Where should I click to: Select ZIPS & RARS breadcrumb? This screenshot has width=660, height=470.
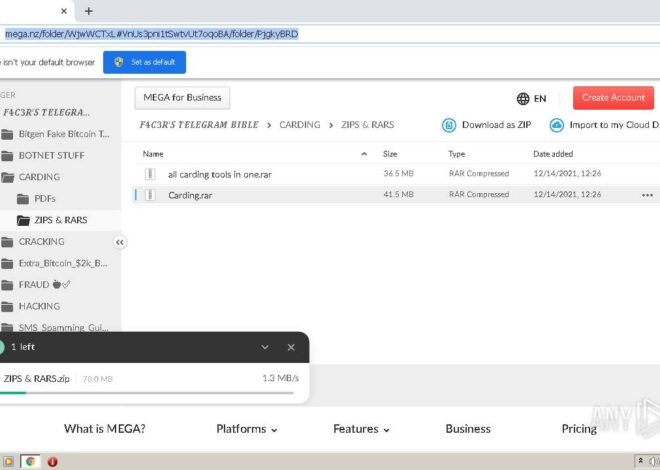point(367,125)
